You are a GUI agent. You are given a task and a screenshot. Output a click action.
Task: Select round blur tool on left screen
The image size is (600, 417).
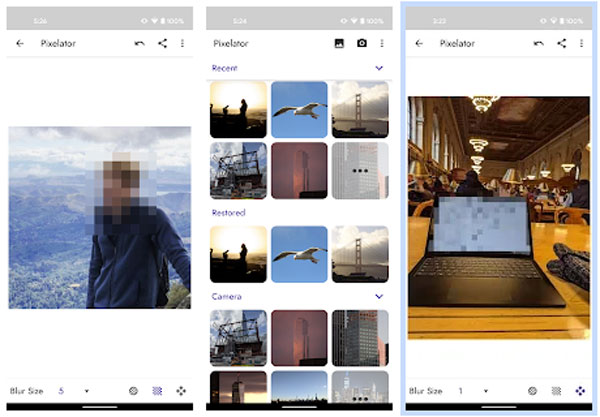133,391
